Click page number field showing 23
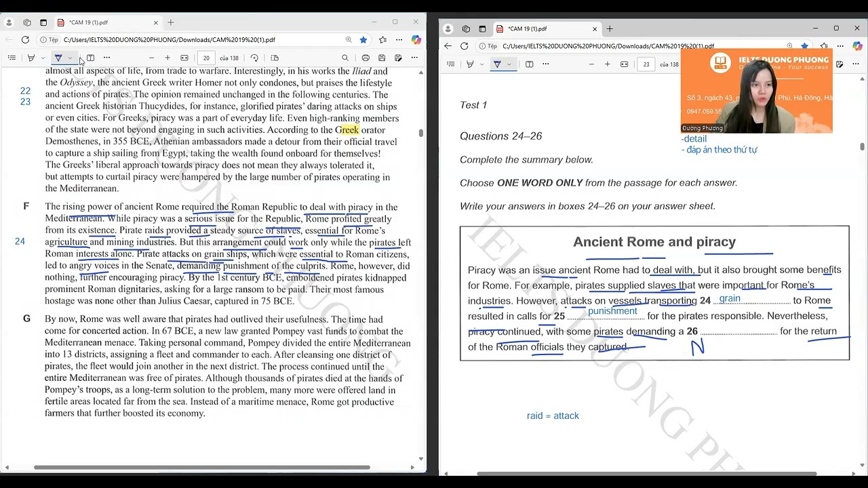The image size is (868, 488). point(646,64)
